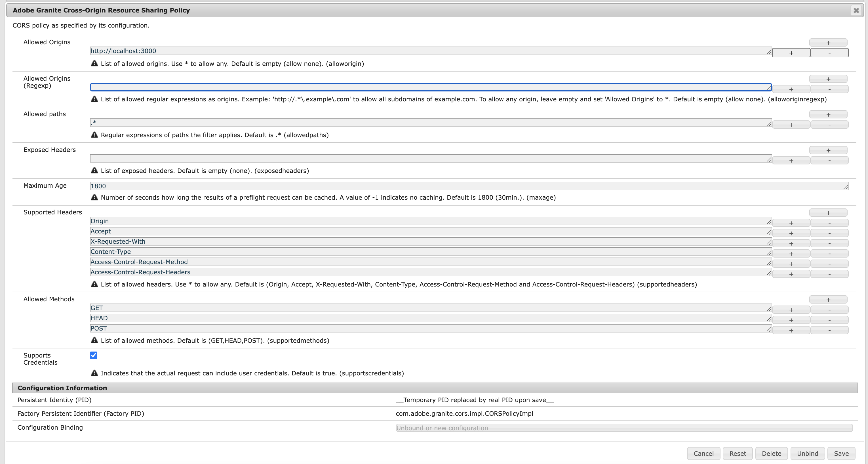Click the warning icon next to allowed paths description
Screen dimensions: 868x464
point(95,135)
